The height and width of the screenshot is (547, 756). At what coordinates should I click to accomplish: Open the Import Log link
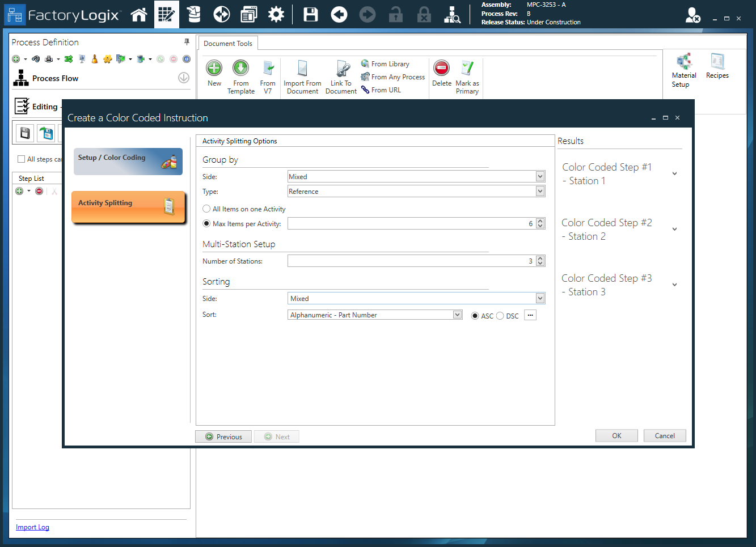point(32,527)
